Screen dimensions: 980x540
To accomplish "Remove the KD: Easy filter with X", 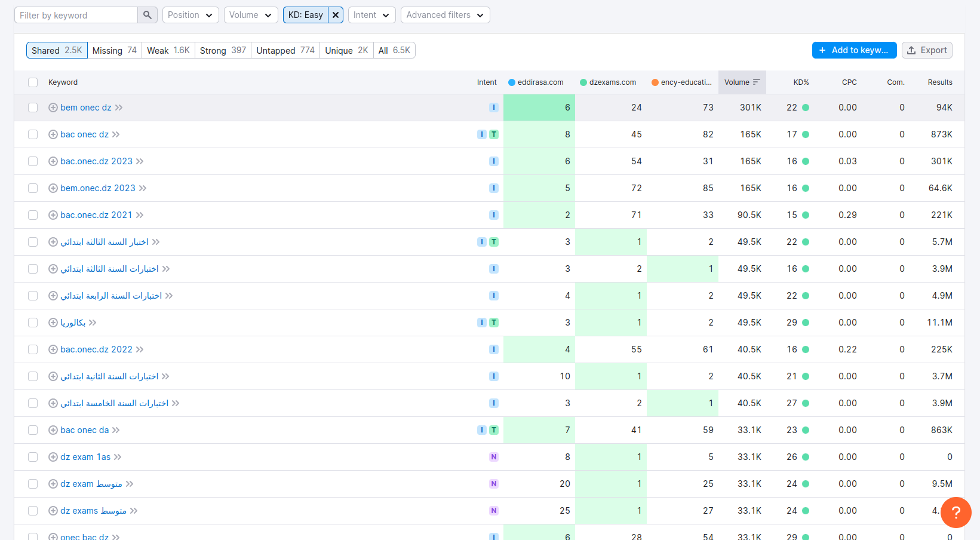I will coord(336,15).
